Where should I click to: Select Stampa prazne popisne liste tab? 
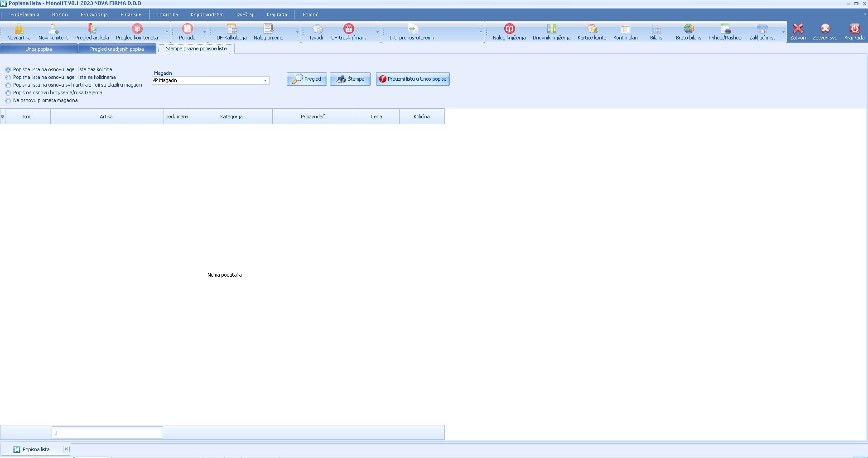[x=196, y=49]
